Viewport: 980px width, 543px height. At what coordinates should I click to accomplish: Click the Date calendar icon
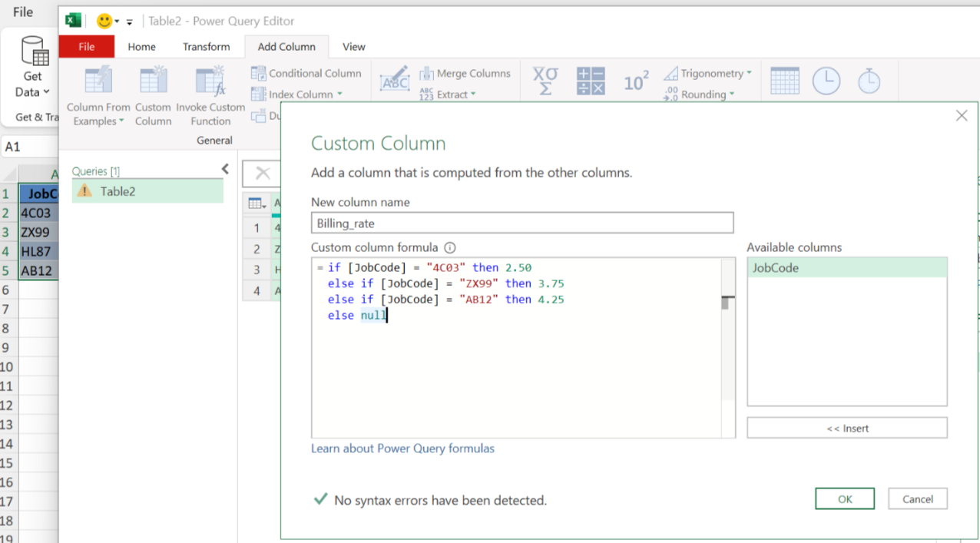[784, 81]
